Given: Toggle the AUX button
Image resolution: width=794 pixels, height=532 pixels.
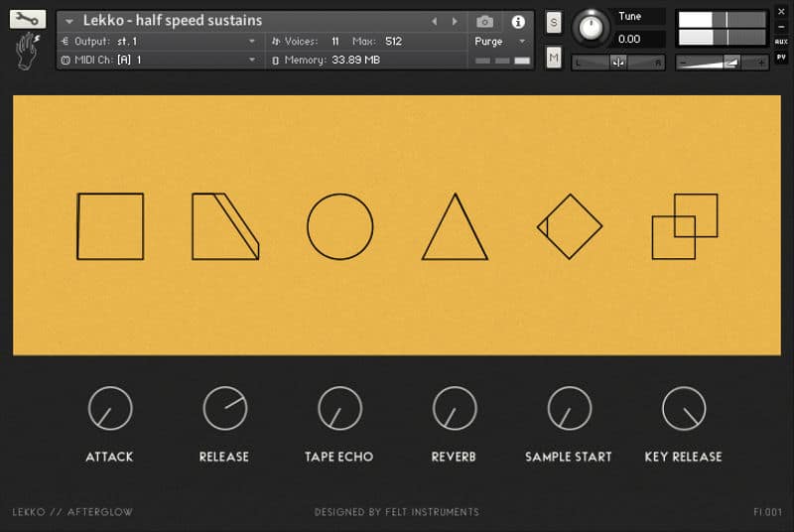Looking at the screenshot, I should (781, 42).
